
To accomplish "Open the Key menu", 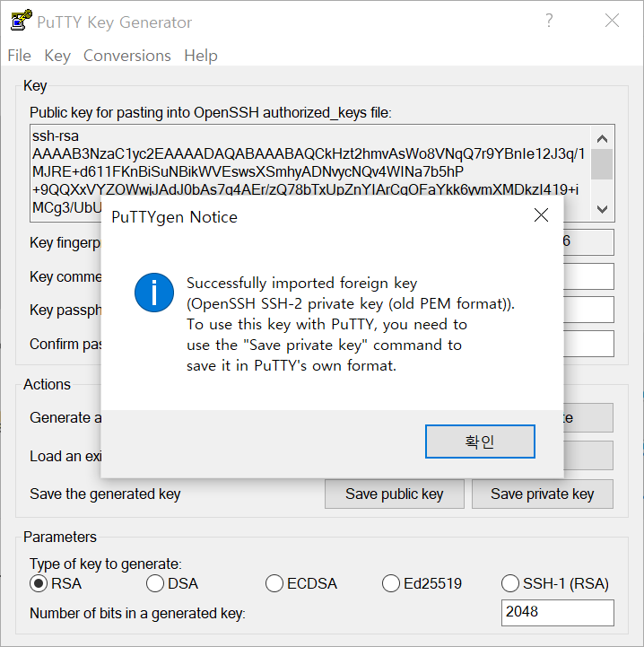I will click(57, 56).
